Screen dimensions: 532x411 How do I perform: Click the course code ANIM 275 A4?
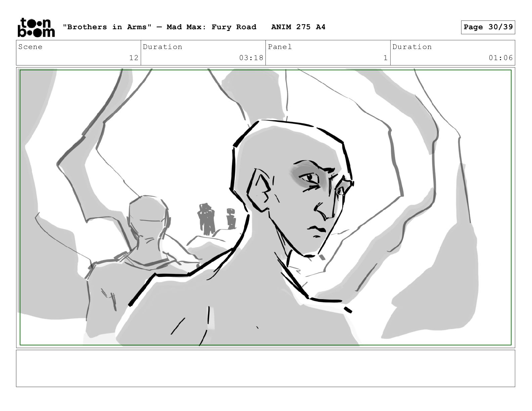[298, 27]
